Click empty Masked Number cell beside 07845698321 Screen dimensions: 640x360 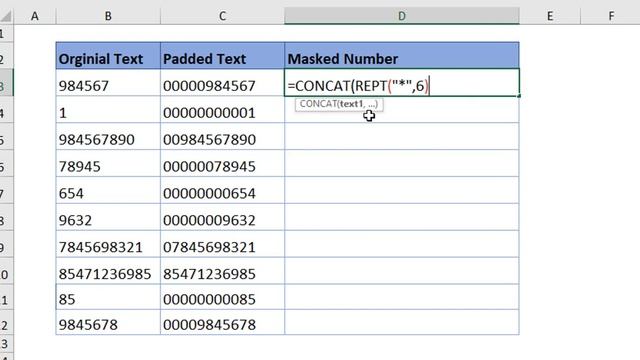[x=402, y=244]
